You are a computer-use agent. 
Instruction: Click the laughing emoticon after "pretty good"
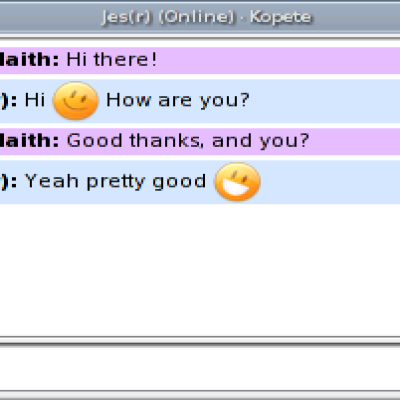(x=237, y=181)
